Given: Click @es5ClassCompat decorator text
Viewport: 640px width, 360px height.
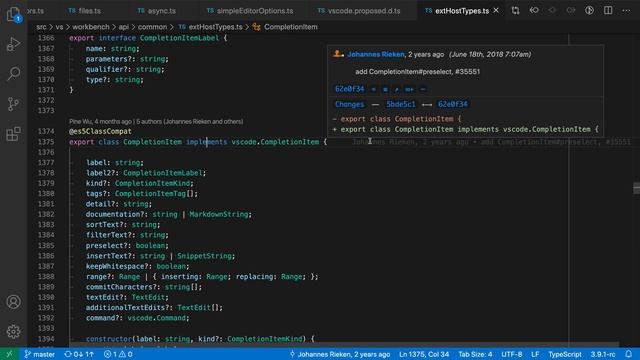Looking at the screenshot, I should point(100,131).
